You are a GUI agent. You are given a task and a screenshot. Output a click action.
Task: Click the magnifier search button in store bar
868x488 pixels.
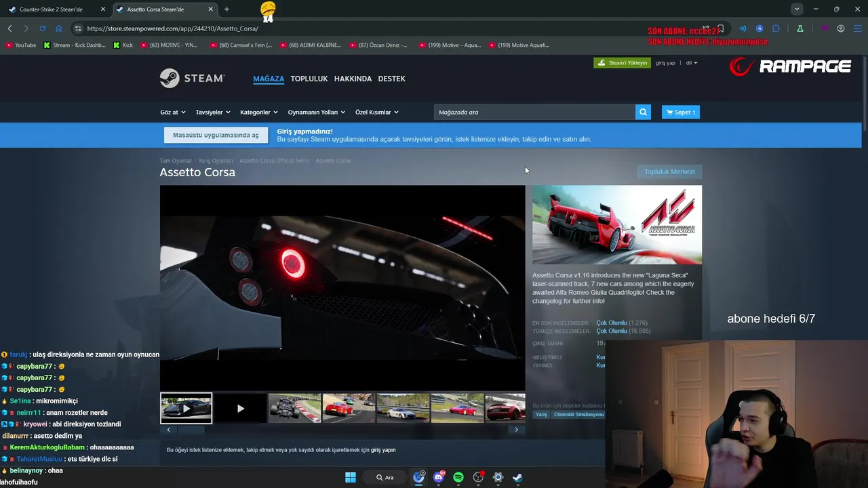coord(643,112)
